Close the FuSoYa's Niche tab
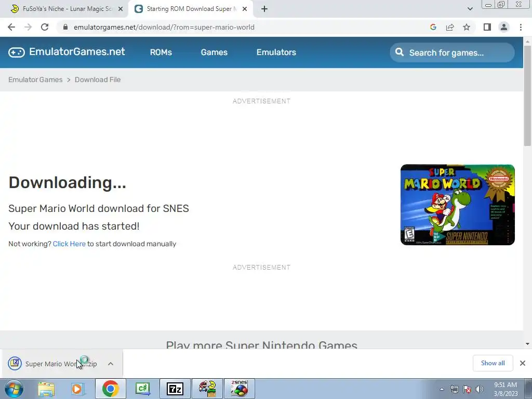532x399 pixels. click(x=121, y=9)
